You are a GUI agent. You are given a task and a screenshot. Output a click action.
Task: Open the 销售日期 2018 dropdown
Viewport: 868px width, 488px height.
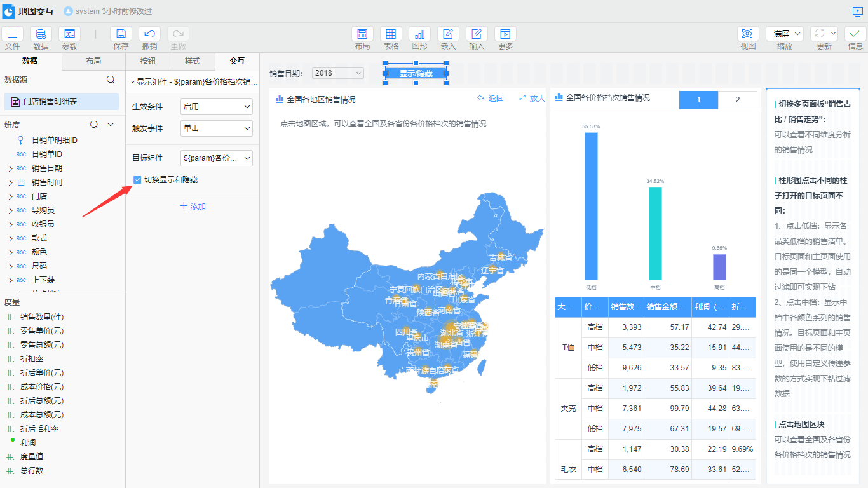coord(338,73)
